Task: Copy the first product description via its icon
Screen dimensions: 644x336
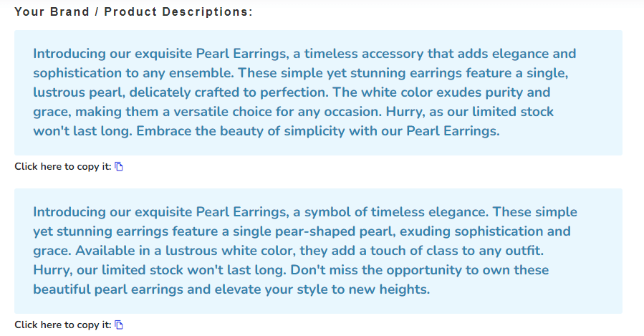Action: point(120,167)
